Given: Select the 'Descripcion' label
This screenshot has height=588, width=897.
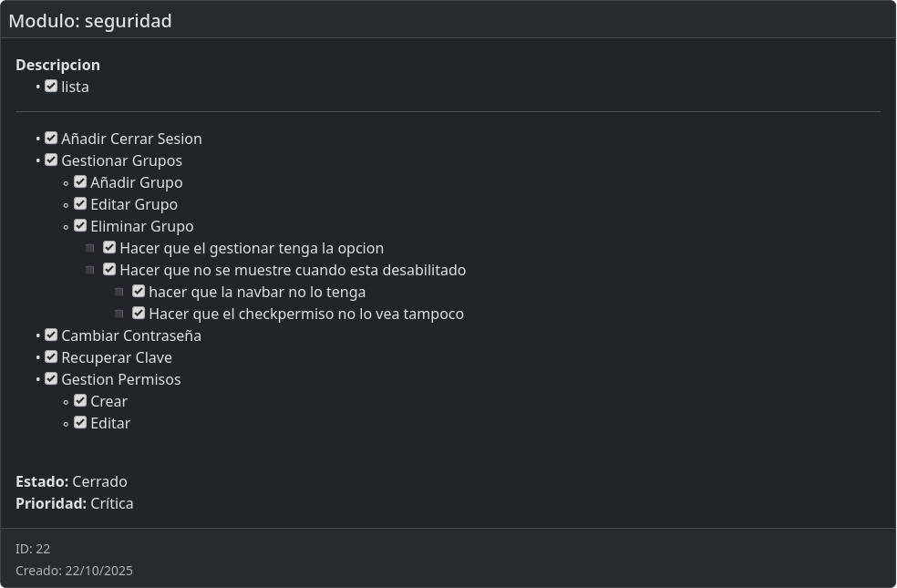Looking at the screenshot, I should pos(57,65).
